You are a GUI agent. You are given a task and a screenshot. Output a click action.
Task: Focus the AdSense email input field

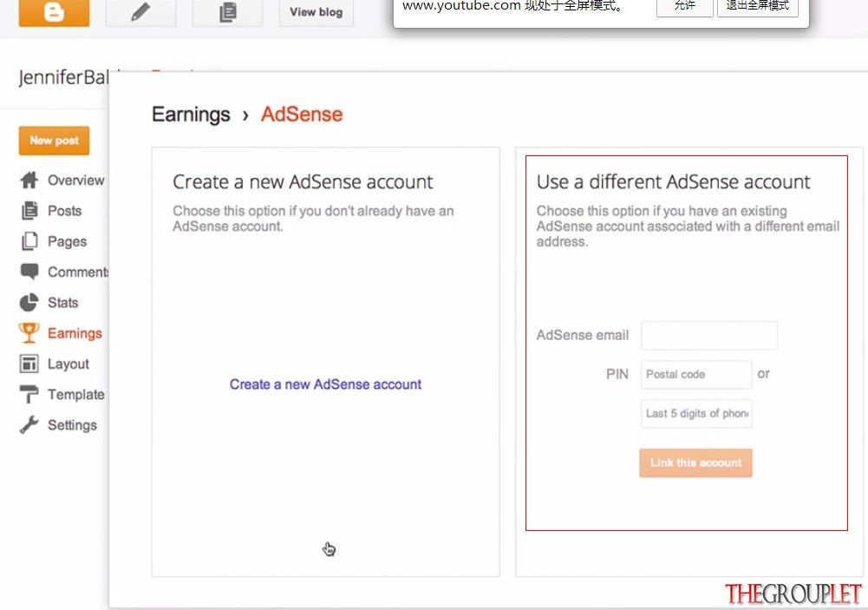709,335
